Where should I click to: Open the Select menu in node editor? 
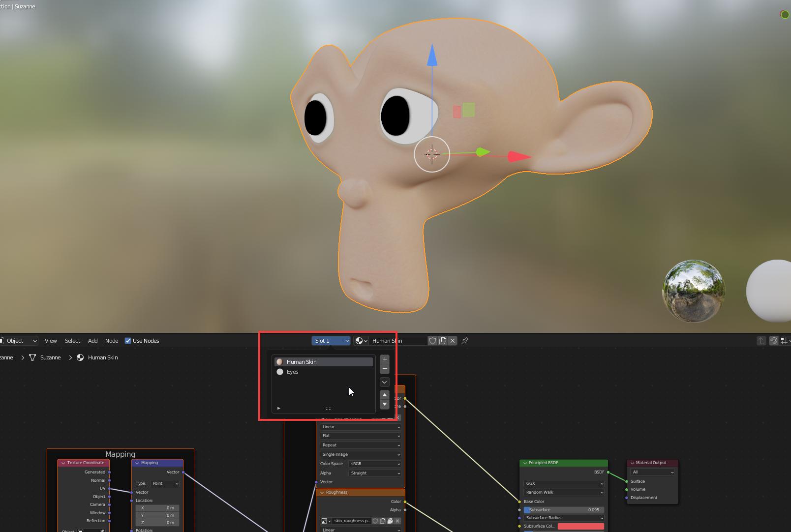(72, 341)
